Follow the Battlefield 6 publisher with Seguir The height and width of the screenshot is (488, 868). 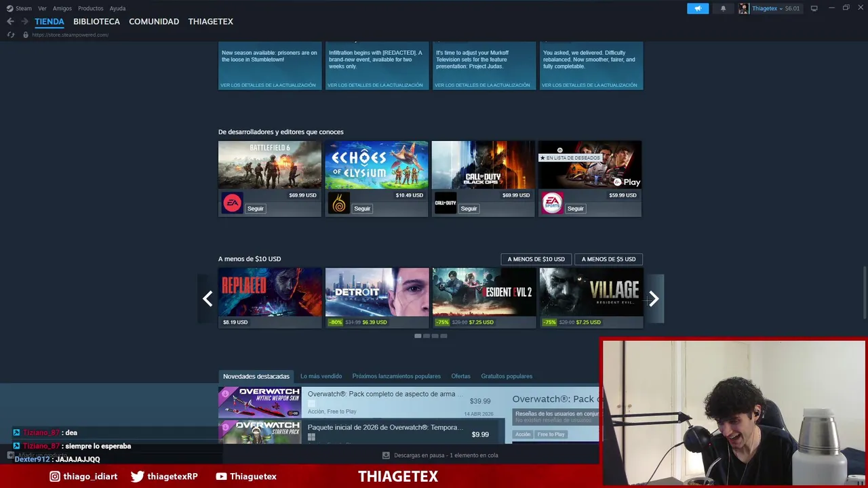pos(255,209)
